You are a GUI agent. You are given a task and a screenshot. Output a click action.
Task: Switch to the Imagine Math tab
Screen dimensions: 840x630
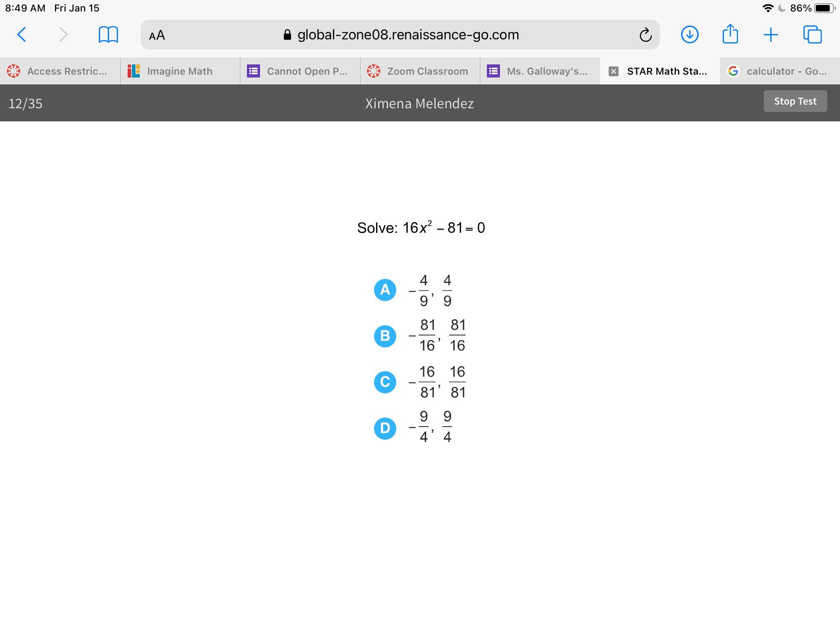tap(180, 71)
